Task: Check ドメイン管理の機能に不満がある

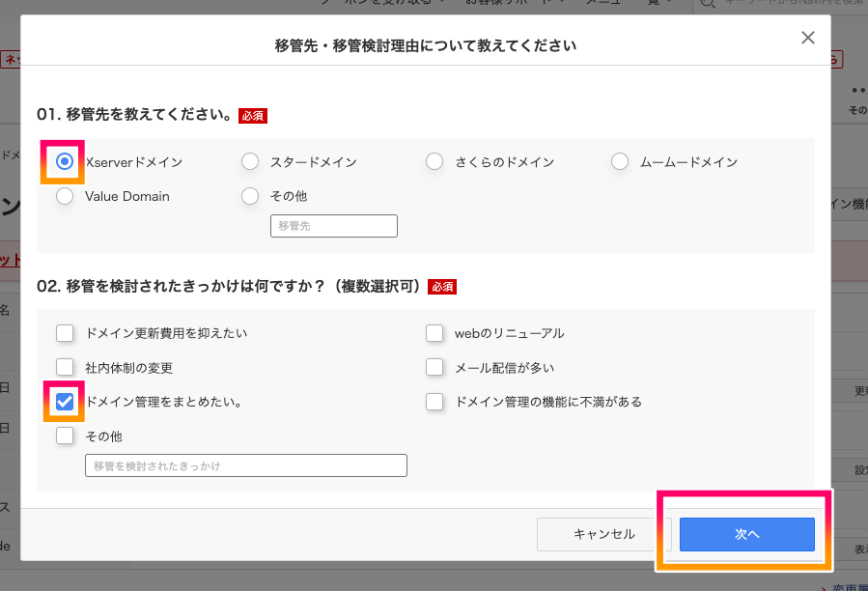Action: 434,402
